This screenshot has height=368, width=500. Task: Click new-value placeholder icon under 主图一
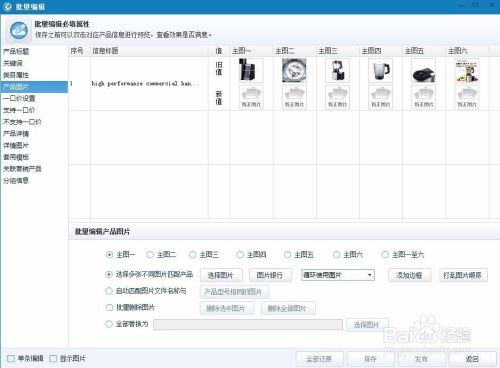click(251, 97)
